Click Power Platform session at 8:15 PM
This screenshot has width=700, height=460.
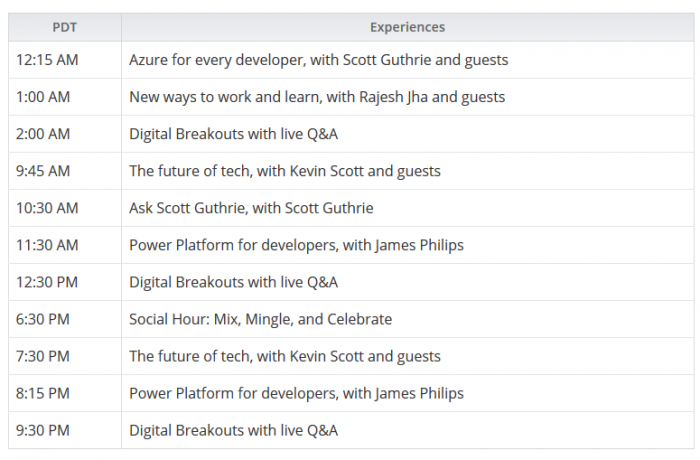point(296,393)
